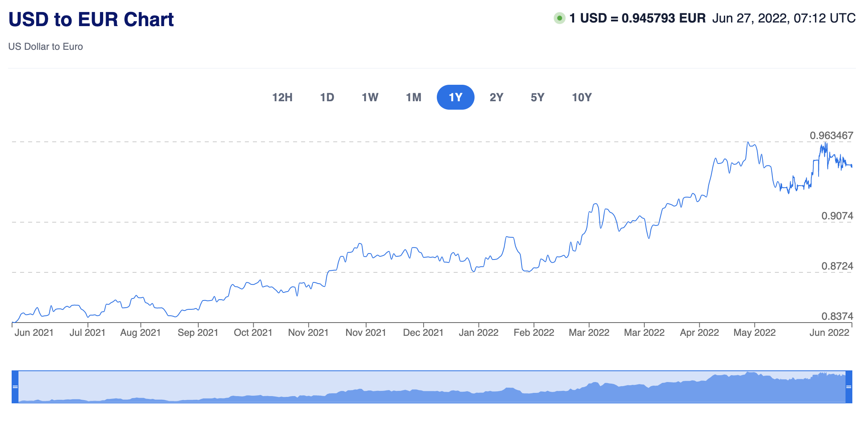Switch chart to 1D range
868x421 pixels.
coord(327,97)
